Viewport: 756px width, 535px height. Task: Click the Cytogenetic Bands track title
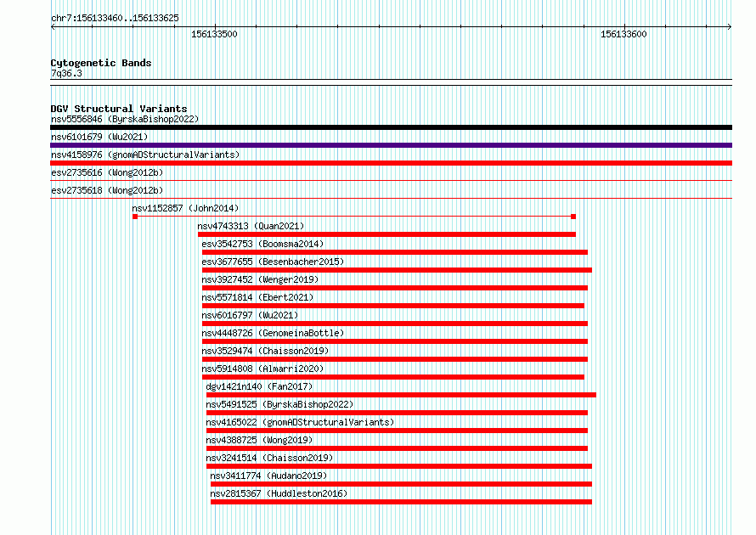click(x=101, y=63)
